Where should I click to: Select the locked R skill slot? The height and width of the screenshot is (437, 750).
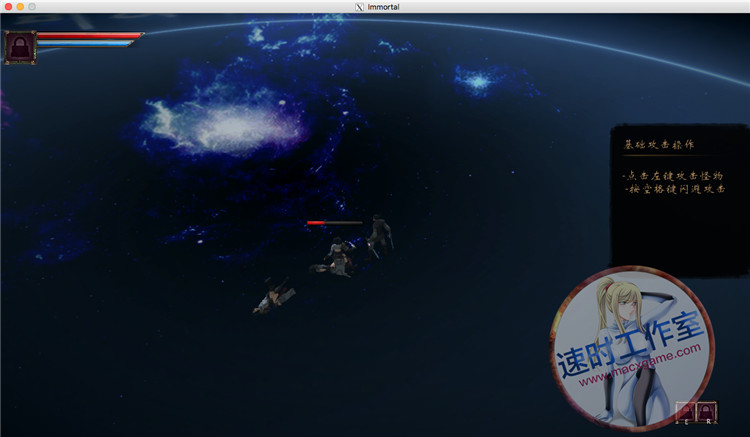(x=706, y=412)
